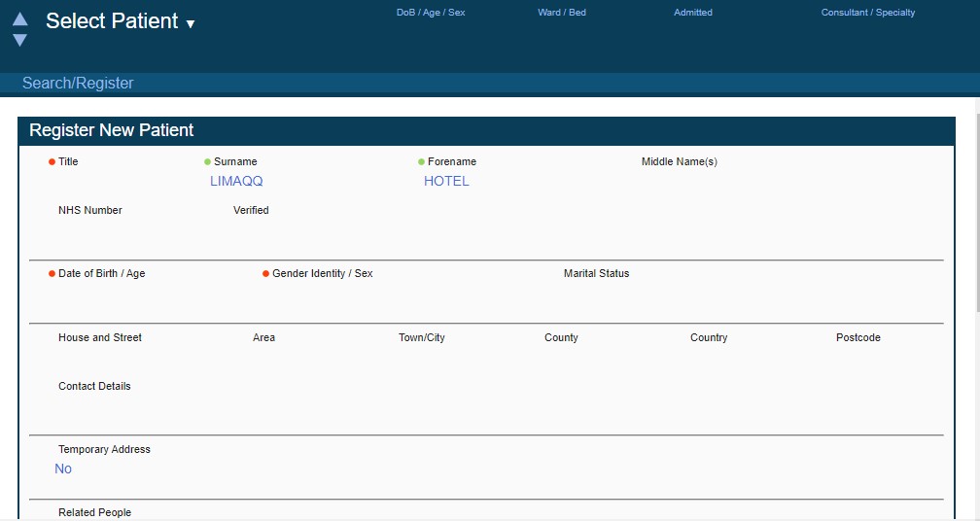980x521 pixels.
Task: Click the DoB / Age / Sex header label
Action: tap(431, 13)
